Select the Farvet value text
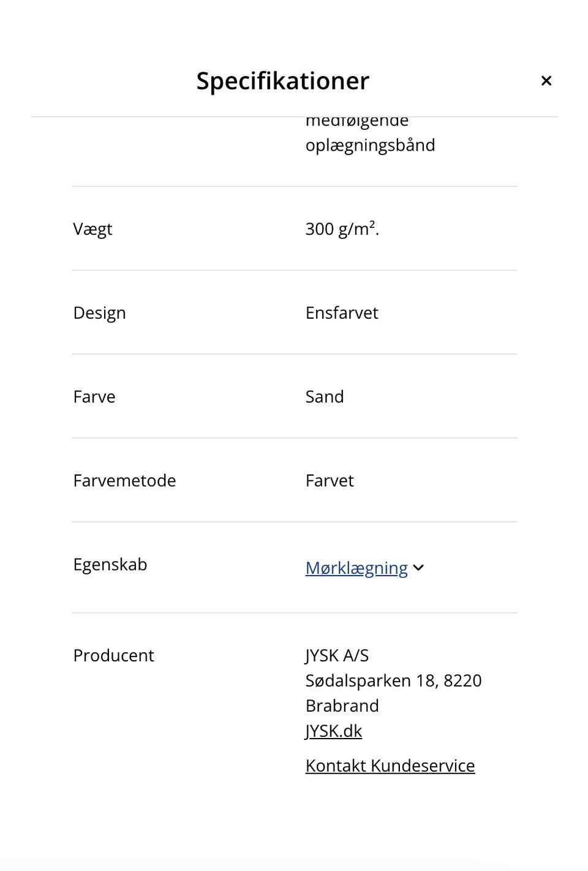 click(330, 481)
